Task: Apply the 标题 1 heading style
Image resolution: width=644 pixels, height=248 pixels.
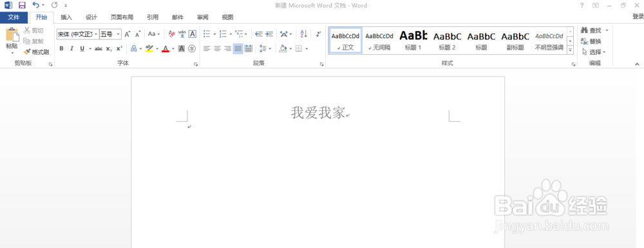Action: [413, 41]
